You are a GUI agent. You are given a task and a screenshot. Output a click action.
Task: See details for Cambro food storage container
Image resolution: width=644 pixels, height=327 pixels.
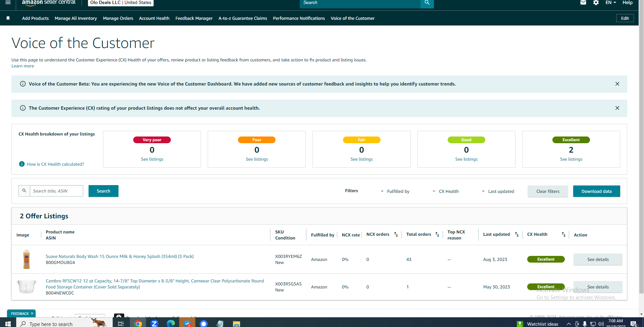click(x=598, y=287)
